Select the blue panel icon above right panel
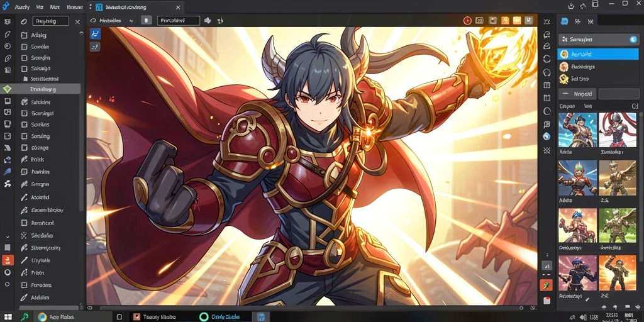The width and height of the screenshot is (644, 322). pos(565,21)
